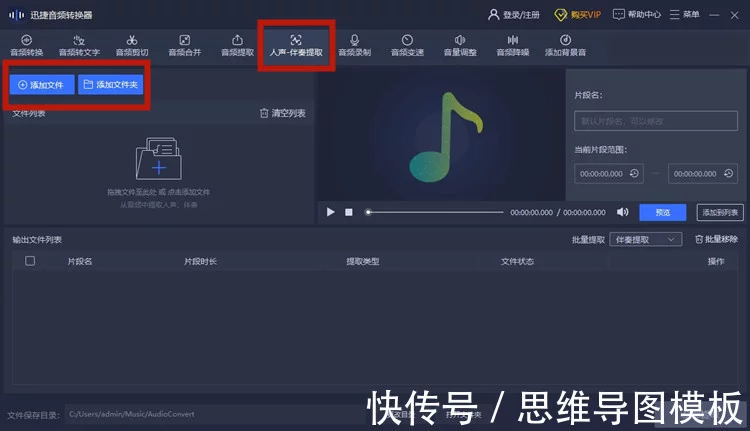The height and width of the screenshot is (431, 750).
Task: Clear the file list with 清空列表
Action: tap(282, 113)
